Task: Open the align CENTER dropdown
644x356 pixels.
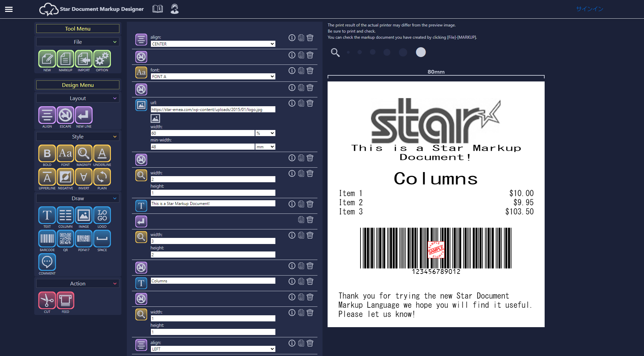Action: pyautogui.click(x=213, y=44)
